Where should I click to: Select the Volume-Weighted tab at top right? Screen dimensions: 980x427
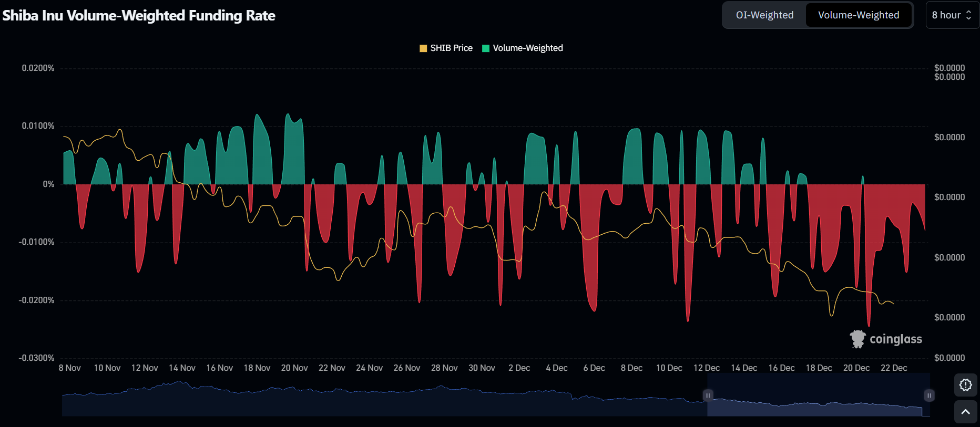[x=858, y=15]
